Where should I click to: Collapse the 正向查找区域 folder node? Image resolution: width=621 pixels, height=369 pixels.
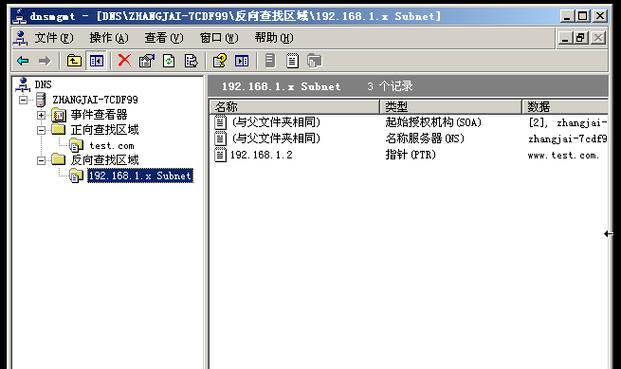coord(41,130)
